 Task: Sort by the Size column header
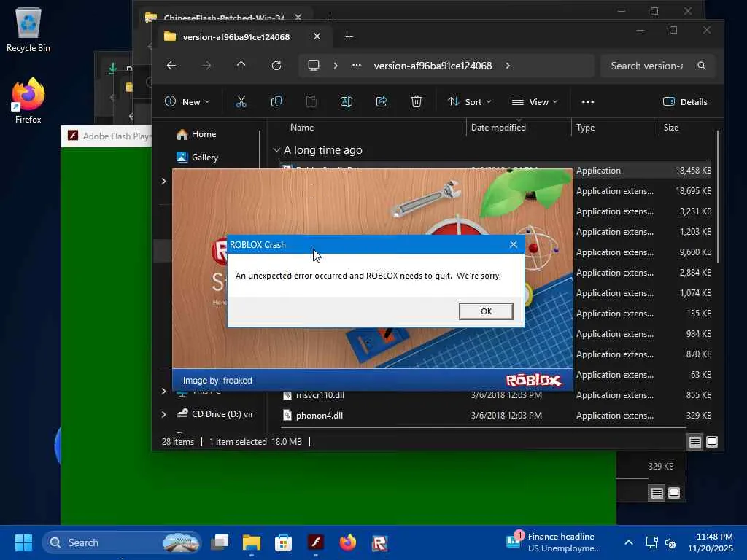point(671,127)
